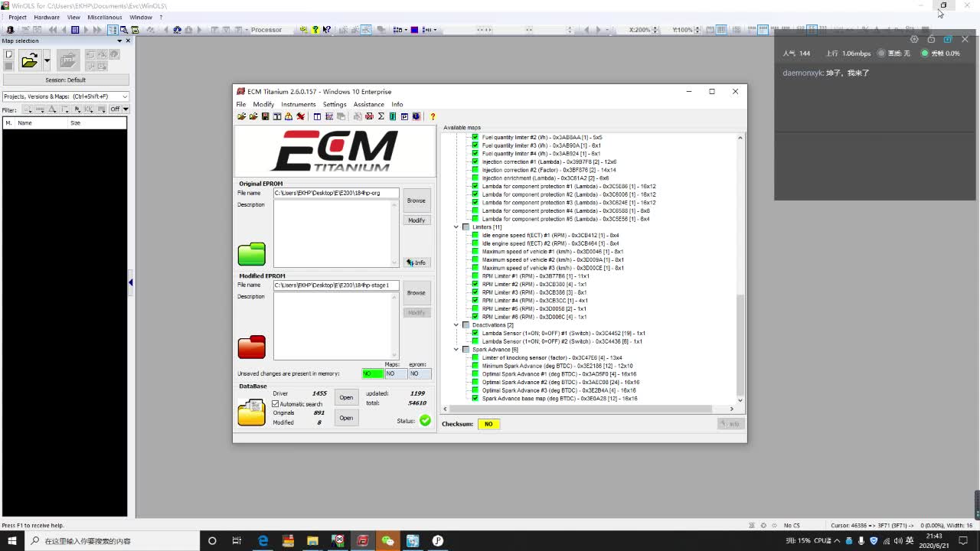Click the open original file toolbar icon in ECM Titanium
This screenshot has height=551, width=980.
pyautogui.click(x=241, y=116)
